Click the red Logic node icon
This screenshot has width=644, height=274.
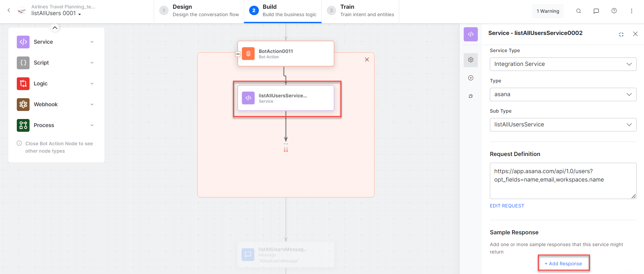coord(23,84)
